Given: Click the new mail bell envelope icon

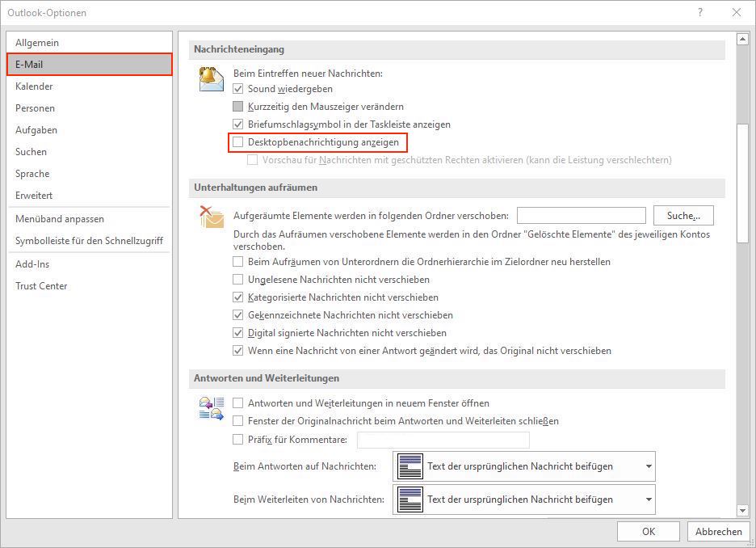Looking at the screenshot, I should (x=212, y=79).
